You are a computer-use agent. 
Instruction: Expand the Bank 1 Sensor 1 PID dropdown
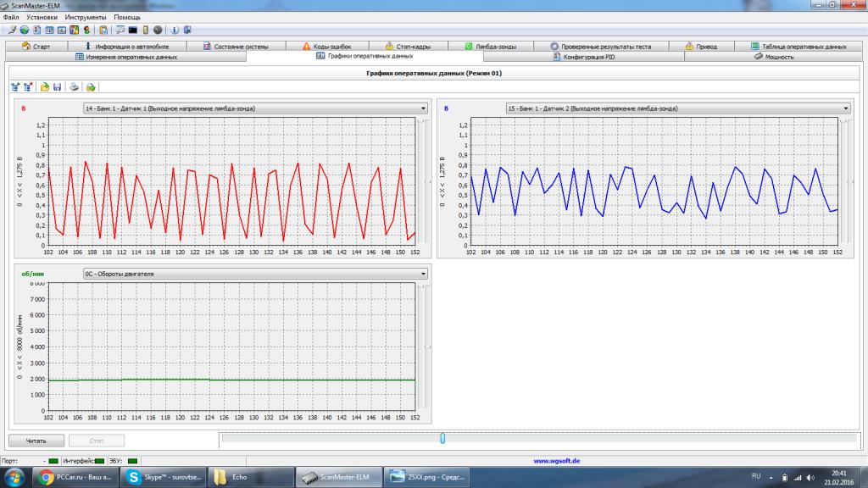422,108
